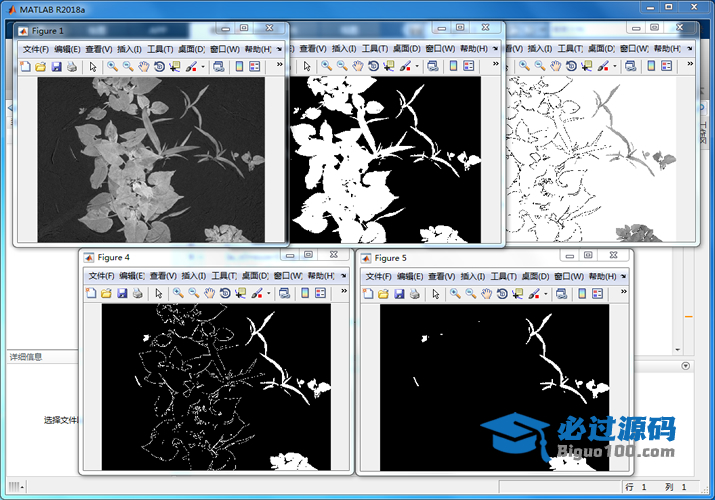
Task: Click the black segmented image in Figure 5
Action: 495,388
